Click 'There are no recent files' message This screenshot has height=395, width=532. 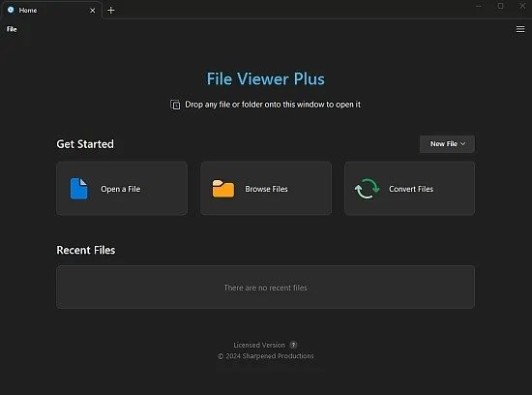tap(266, 288)
